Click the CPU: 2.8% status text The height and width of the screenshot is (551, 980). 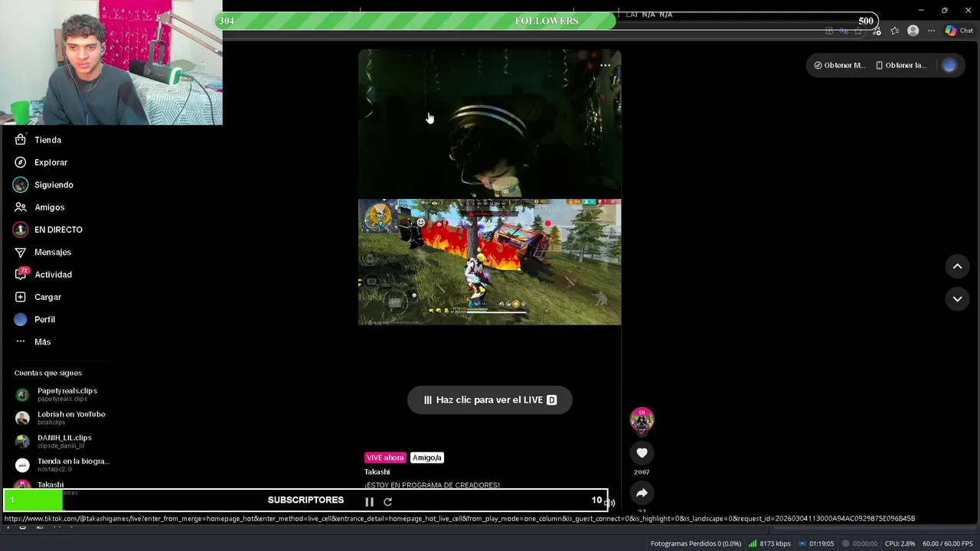pyautogui.click(x=900, y=543)
